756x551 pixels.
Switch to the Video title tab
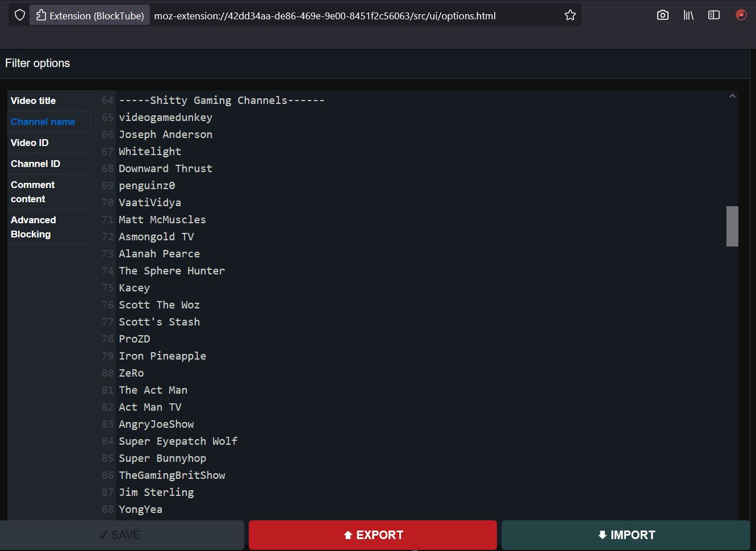pyautogui.click(x=49, y=101)
